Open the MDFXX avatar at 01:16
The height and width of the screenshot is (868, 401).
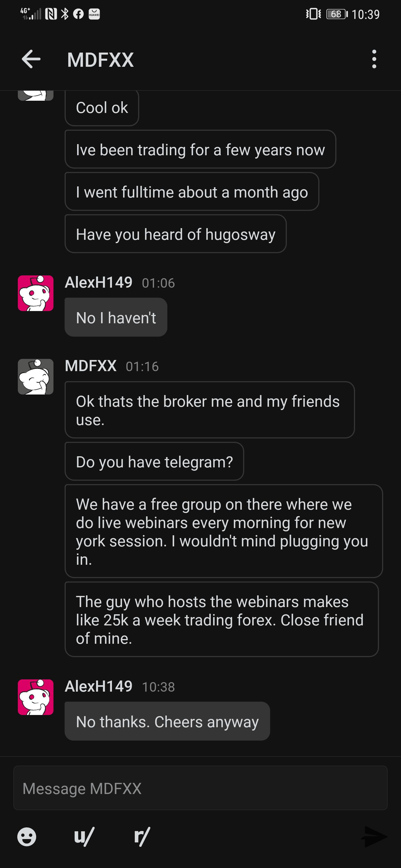(x=35, y=376)
